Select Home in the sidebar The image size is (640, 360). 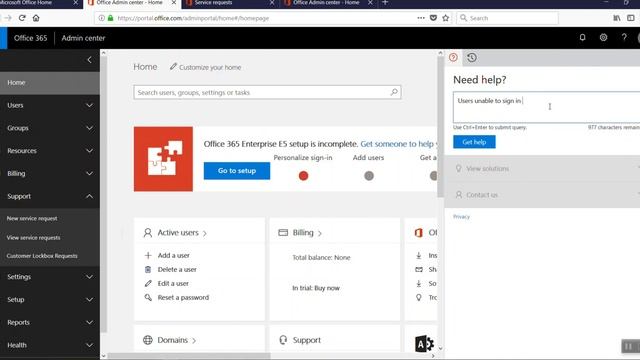click(50, 82)
